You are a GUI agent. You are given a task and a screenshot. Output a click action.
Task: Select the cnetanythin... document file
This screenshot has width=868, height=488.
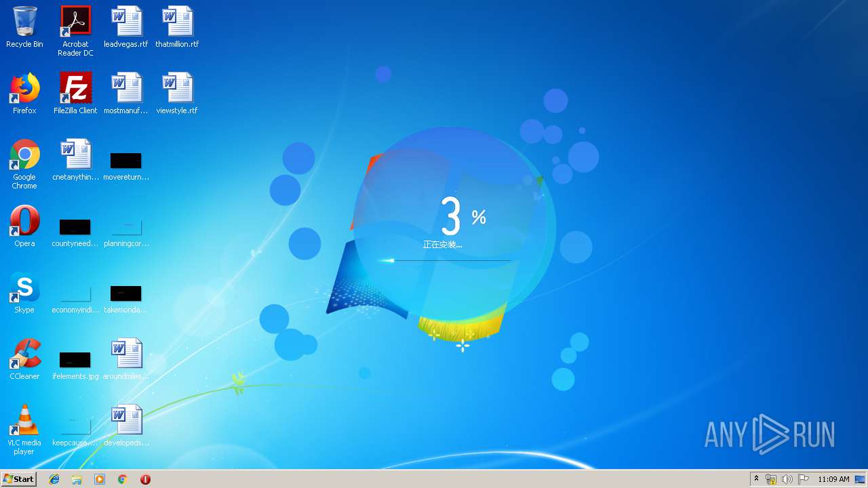pos(75,160)
